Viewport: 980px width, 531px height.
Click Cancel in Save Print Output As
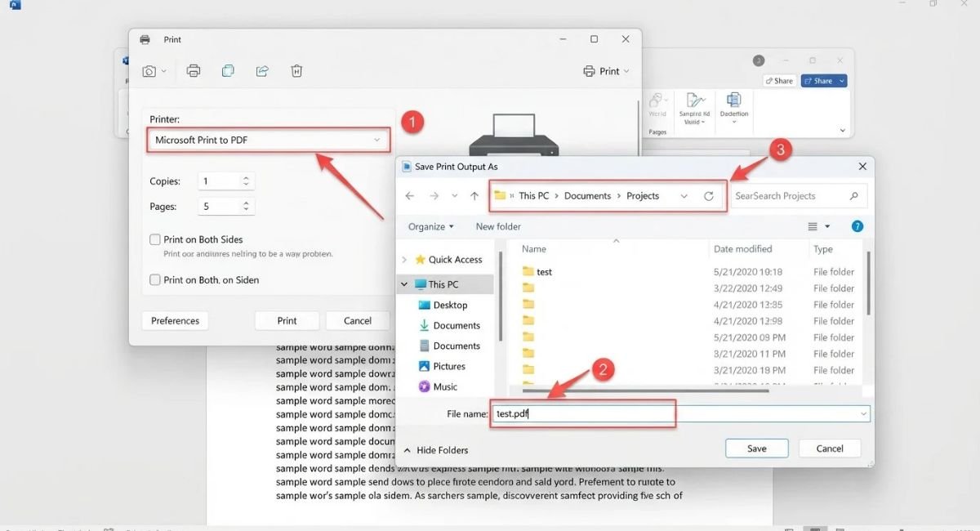tap(830, 448)
